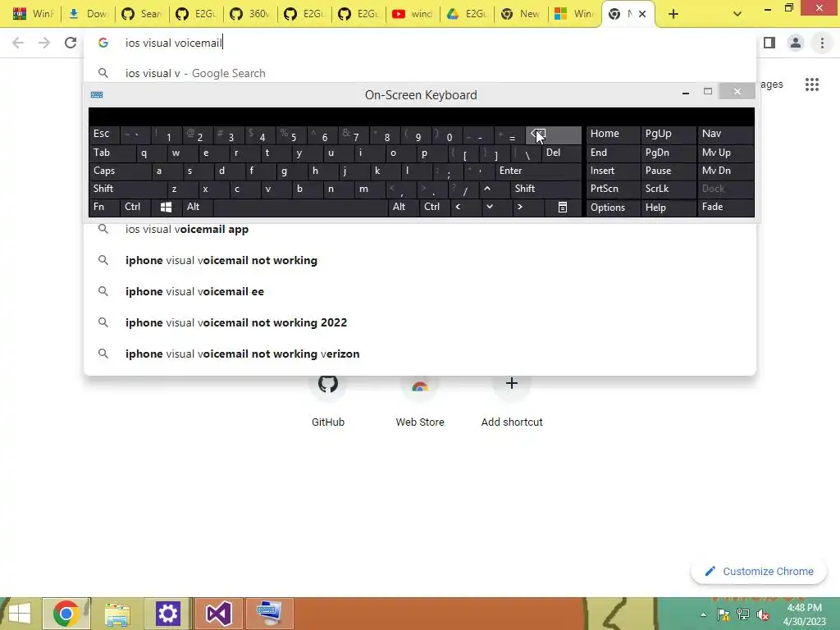
Task: Open the Chrome side panel
Action: pyautogui.click(x=769, y=43)
